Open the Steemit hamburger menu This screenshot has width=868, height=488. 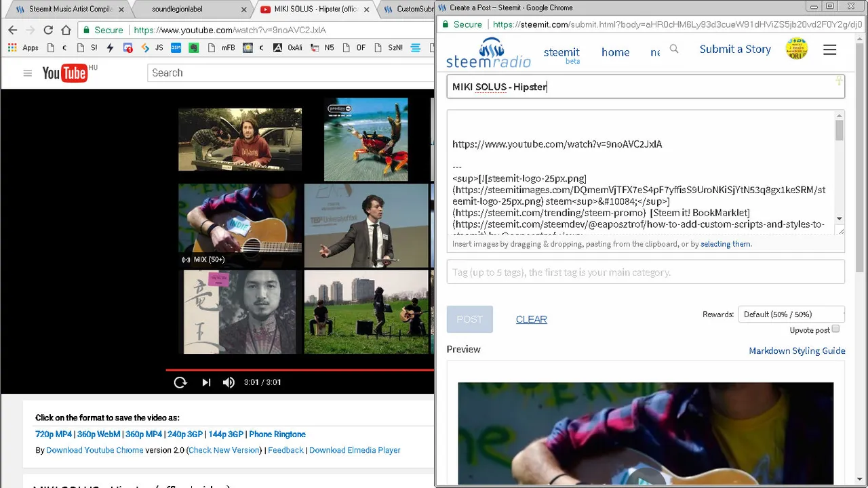pyautogui.click(x=830, y=50)
